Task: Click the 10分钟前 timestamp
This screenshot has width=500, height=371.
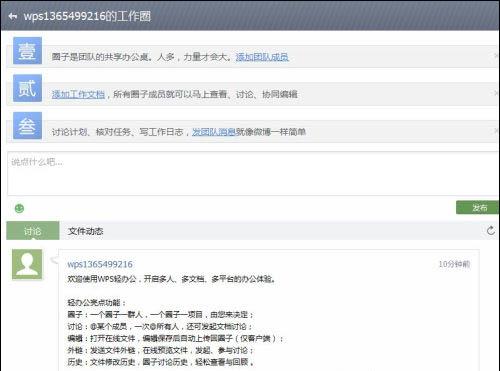Action: (454, 264)
